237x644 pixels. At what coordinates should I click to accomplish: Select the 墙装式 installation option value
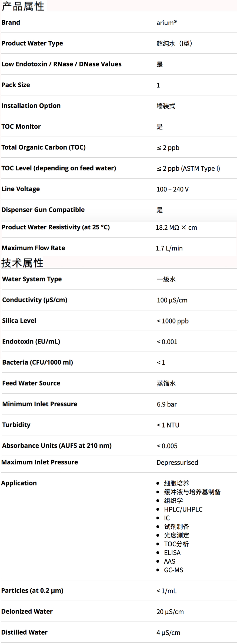coord(166,106)
